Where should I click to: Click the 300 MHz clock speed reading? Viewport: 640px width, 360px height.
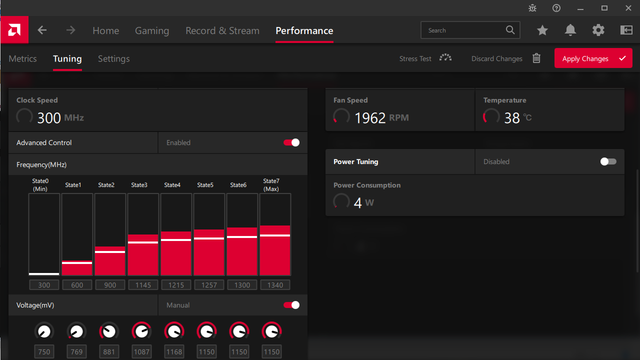60,118
